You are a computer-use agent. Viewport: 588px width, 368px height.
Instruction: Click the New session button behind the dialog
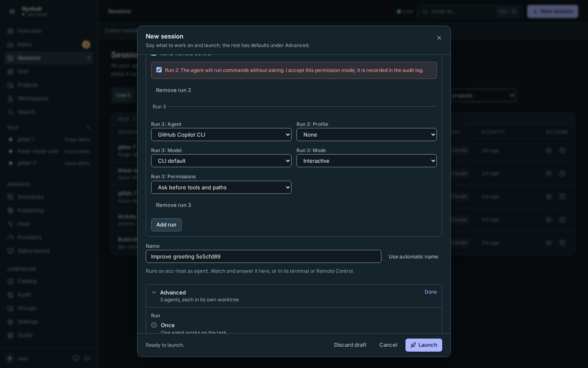point(552,11)
